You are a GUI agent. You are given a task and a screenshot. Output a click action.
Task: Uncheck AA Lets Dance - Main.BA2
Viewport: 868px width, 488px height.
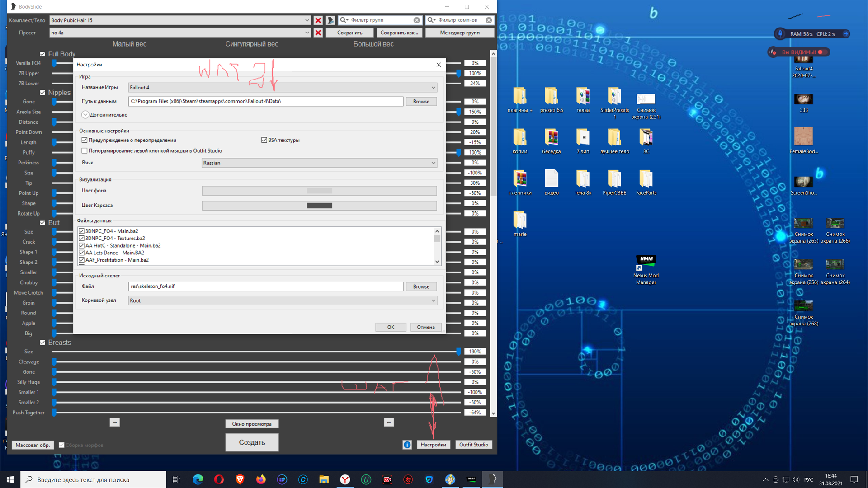point(82,253)
